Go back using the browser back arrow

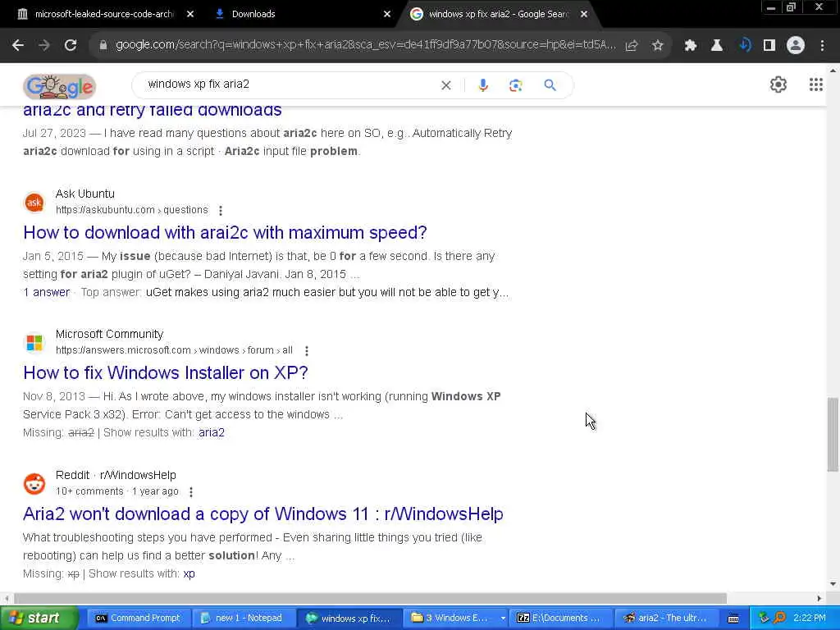(x=18, y=46)
